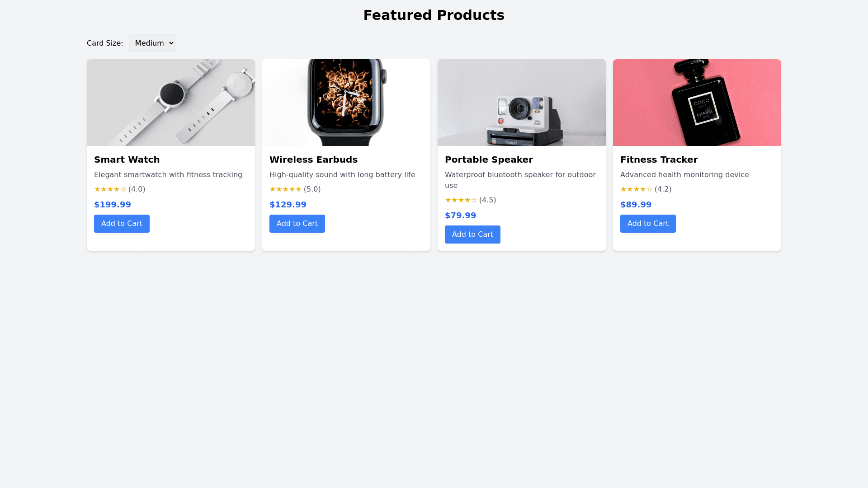Click the Portable Speaker product image
The height and width of the screenshot is (488, 868).
pos(522,103)
